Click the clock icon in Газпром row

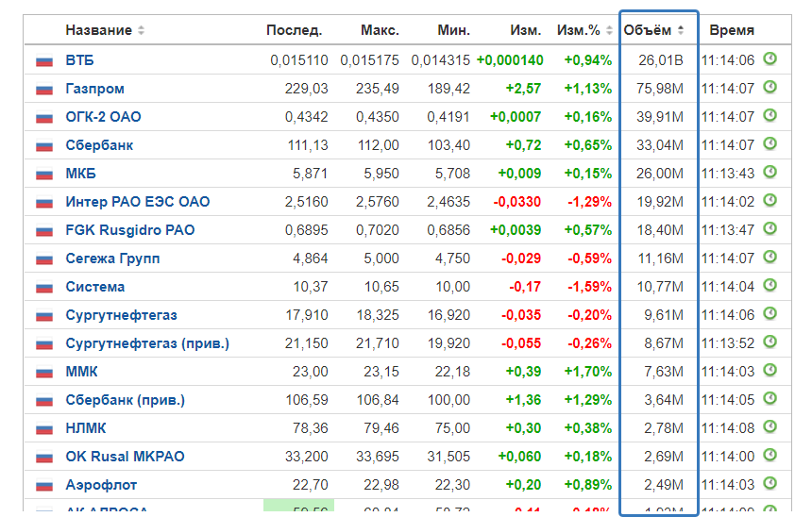click(770, 87)
